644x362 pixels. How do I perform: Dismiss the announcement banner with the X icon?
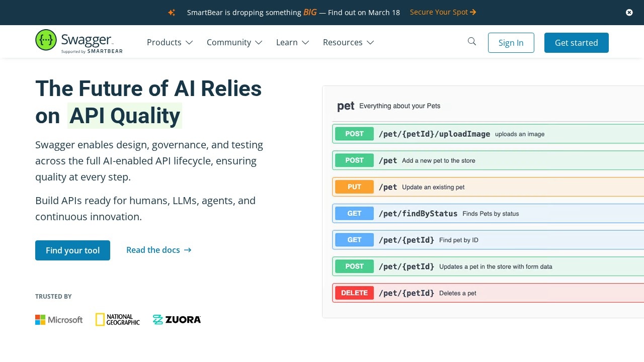[x=629, y=13]
